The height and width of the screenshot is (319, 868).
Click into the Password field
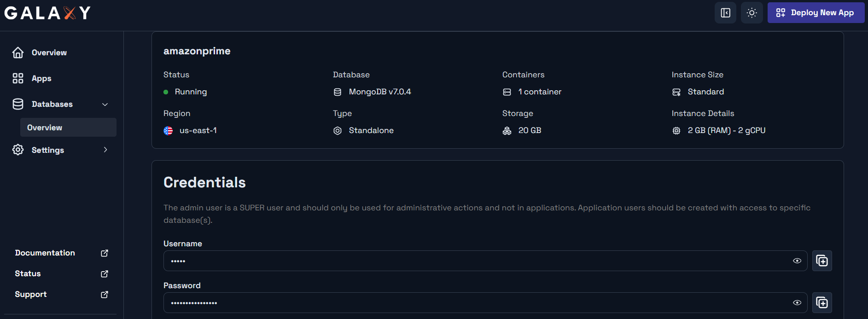[485, 303]
